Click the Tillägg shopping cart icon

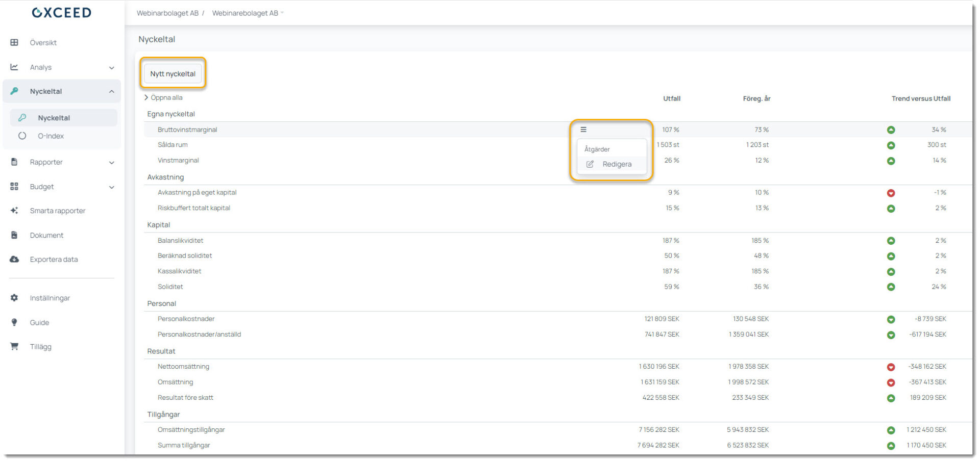pos(14,346)
